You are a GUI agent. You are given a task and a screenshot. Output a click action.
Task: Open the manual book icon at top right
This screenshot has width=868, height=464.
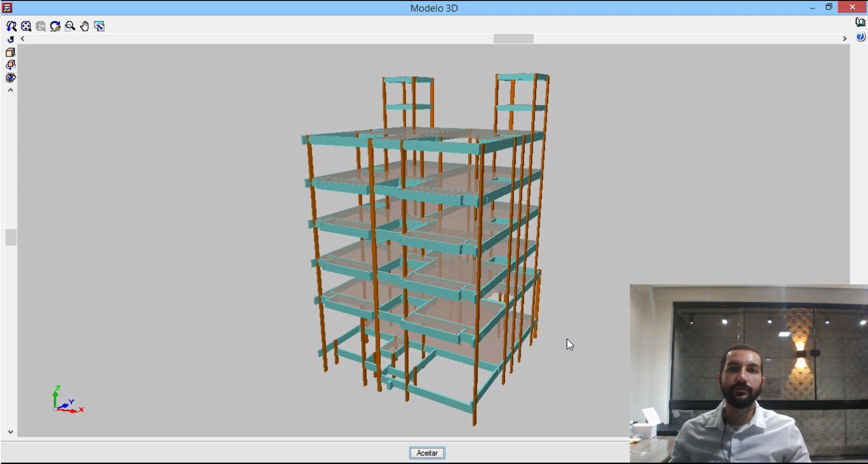pos(860,22)
